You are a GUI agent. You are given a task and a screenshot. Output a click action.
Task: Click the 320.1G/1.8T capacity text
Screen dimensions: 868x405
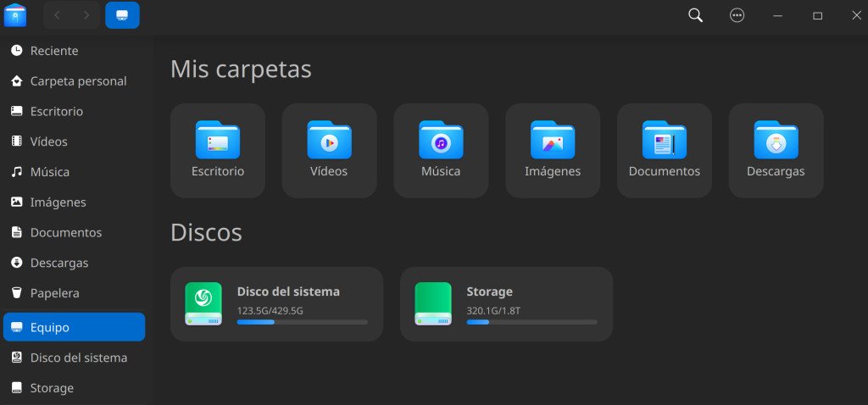pyautogui.click(x=493, y=310)
